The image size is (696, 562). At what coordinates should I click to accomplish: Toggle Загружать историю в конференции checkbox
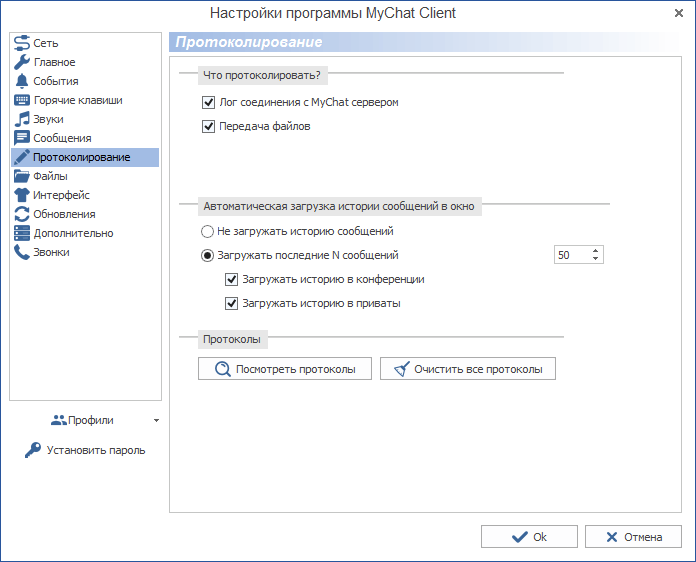[x=232, y=280]
